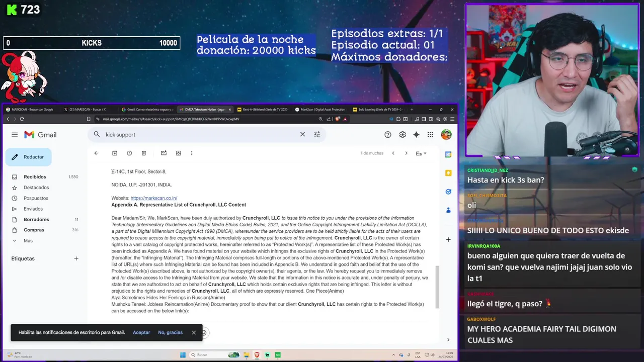Switch to 'MarkScan | Digital Asset Protection' tab
The image size is (644, 362).
pyautogui.click(x=321, y=109)
